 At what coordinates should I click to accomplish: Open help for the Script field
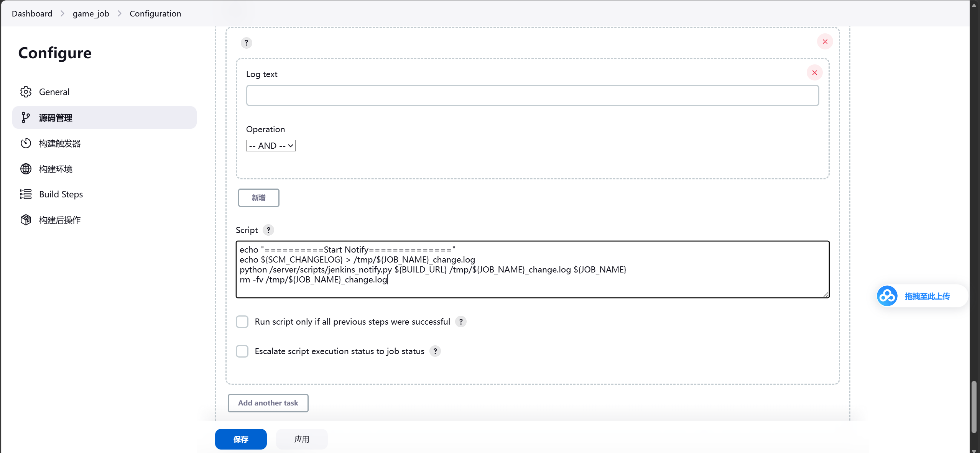pos(268,230)
